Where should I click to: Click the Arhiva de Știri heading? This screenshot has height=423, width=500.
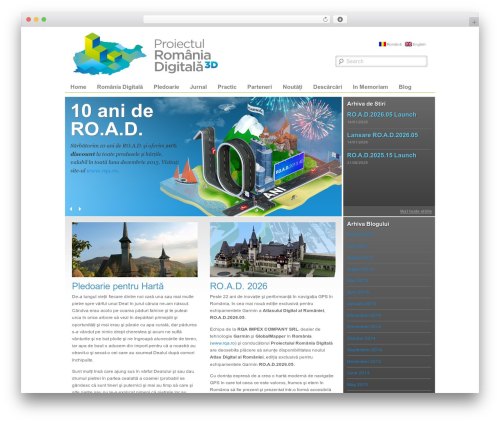[x=366, y=104]
